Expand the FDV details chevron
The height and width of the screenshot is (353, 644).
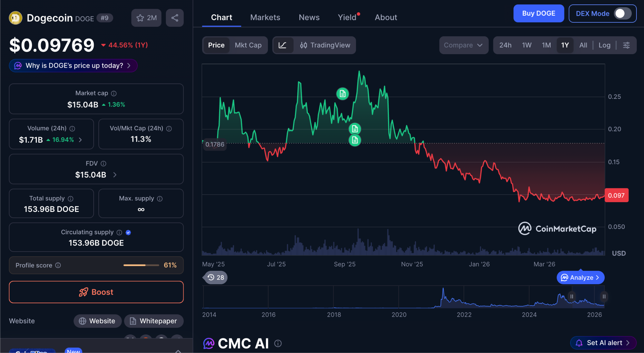pos(115,175)
